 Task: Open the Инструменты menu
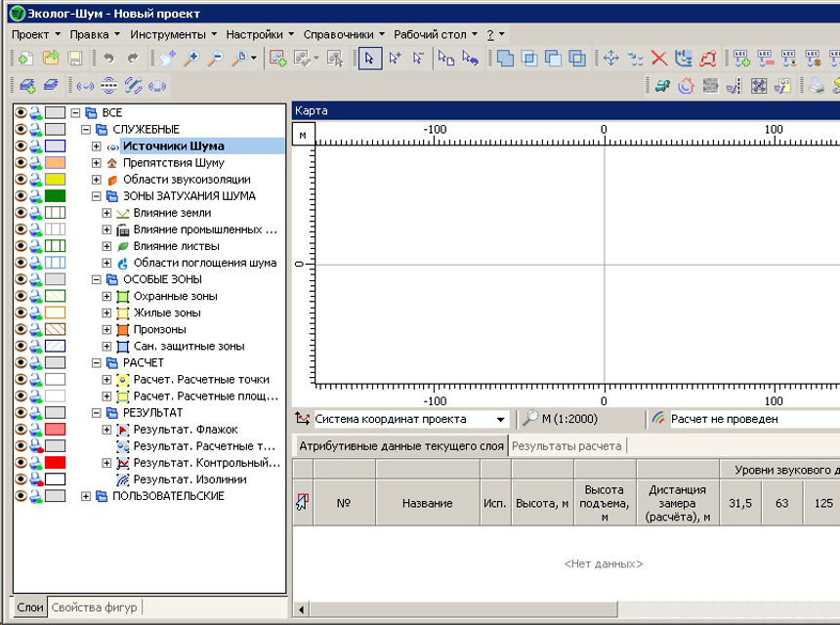pos(173,35)
